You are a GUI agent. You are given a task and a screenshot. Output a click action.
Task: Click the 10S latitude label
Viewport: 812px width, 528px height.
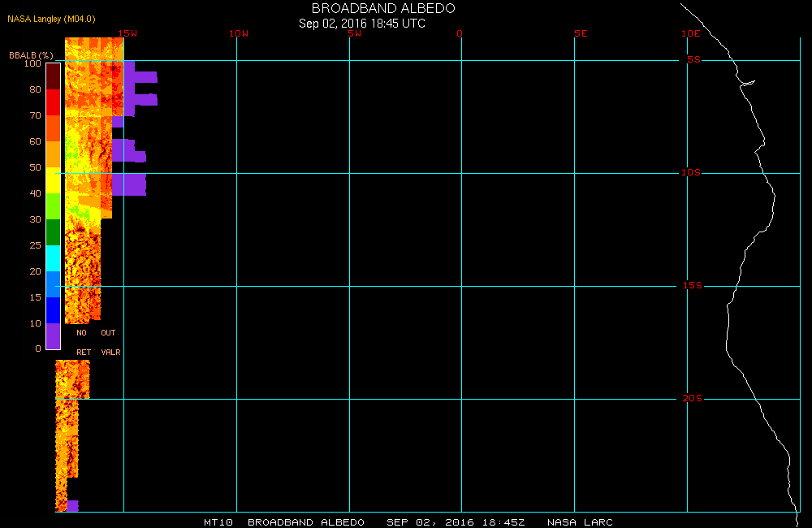point(691,172)
